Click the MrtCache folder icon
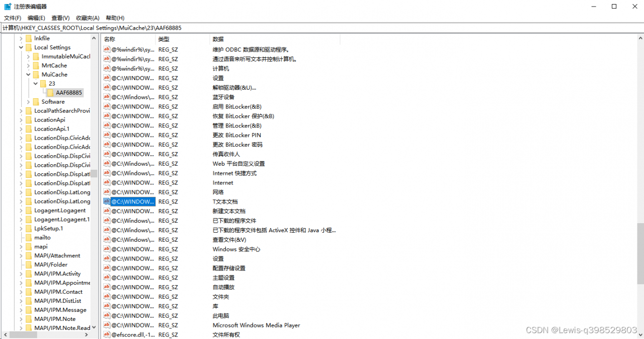The height and width of the screenshot is (339, 644). (36, 65)
